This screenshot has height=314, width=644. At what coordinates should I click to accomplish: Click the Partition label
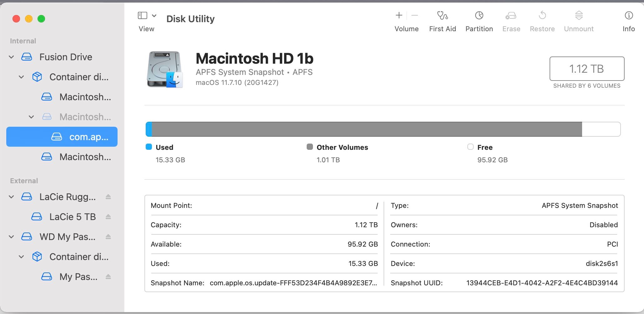[479, 29]
